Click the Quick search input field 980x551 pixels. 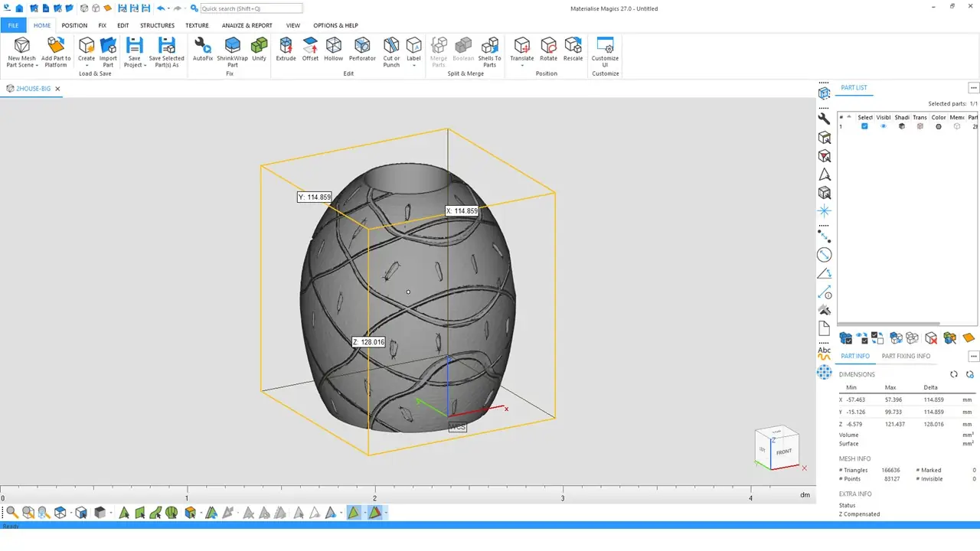(x=251, y=8)
